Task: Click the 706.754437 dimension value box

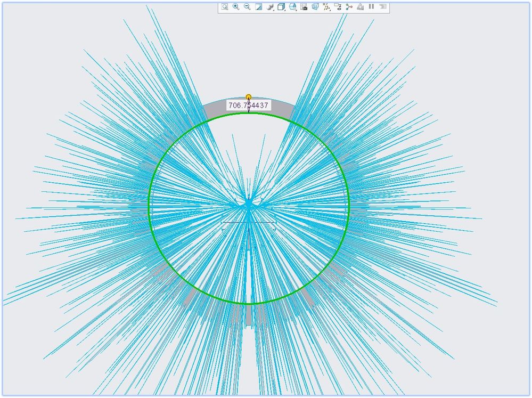Action: (249, 105)
